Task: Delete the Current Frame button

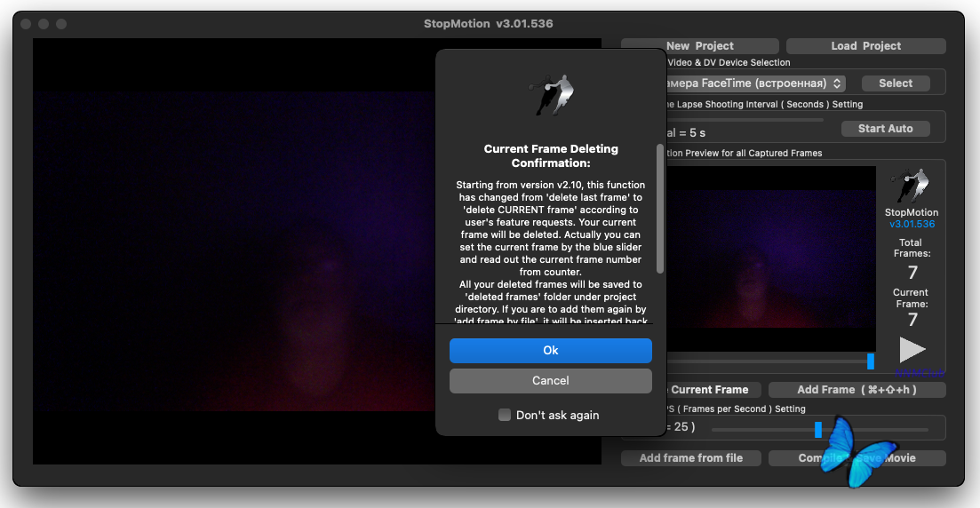Action: point(713,390)
